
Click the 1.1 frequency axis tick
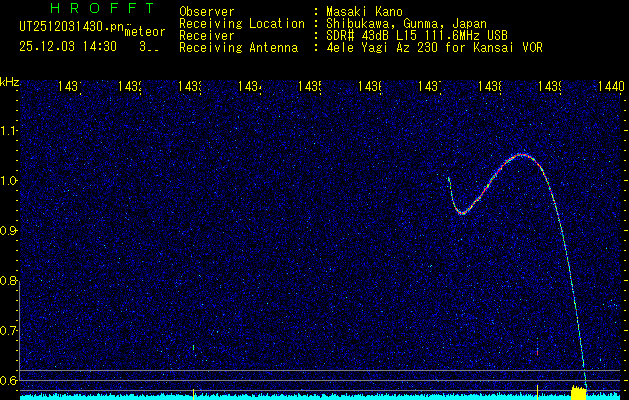pyautogui.click(x=9, y=130)
